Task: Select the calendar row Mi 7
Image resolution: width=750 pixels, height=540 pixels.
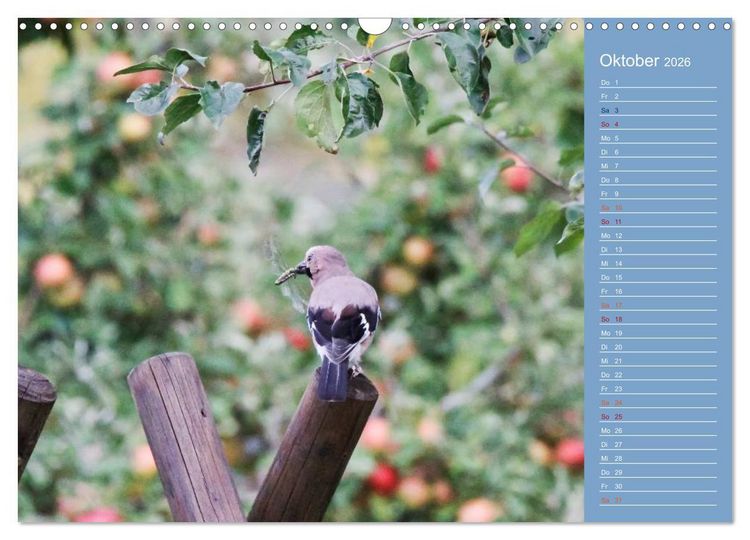Action: click(658, 166)
